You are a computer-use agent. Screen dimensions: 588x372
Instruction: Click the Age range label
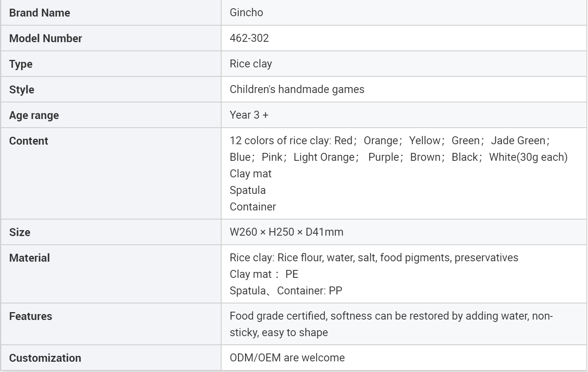[34, 115]
